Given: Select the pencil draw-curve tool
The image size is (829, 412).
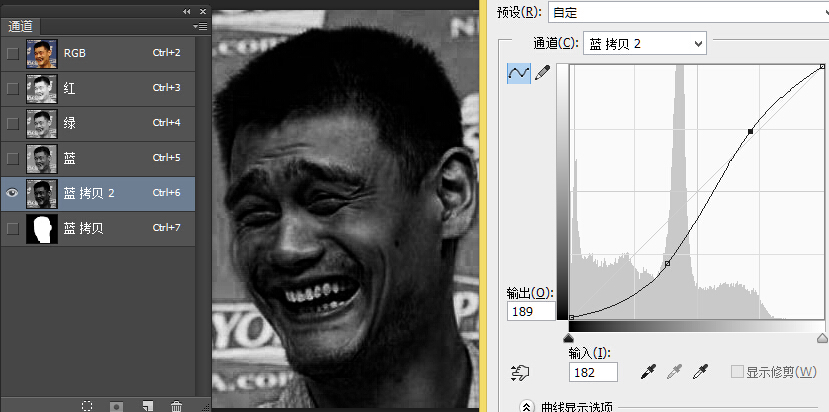Looking at the screenshot, I should point(542,72).
